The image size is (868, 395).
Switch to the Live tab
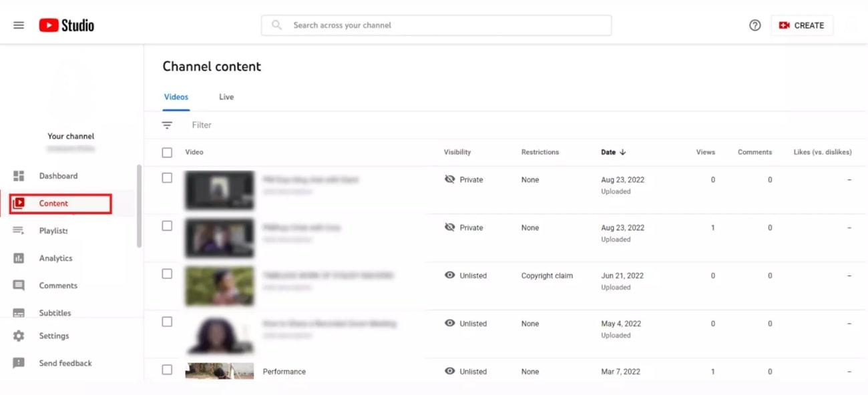[x=226, y=97]
